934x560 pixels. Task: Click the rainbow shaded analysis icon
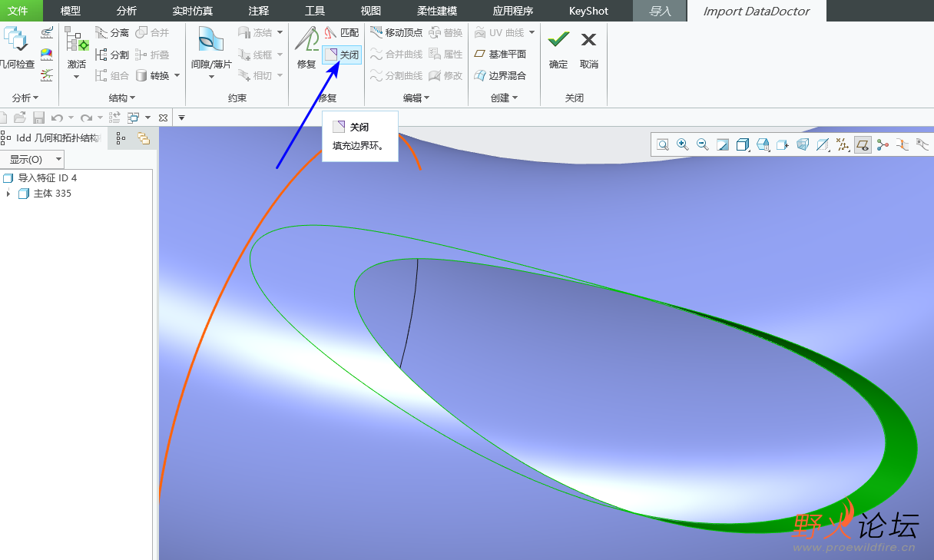[x=48, y=55]
